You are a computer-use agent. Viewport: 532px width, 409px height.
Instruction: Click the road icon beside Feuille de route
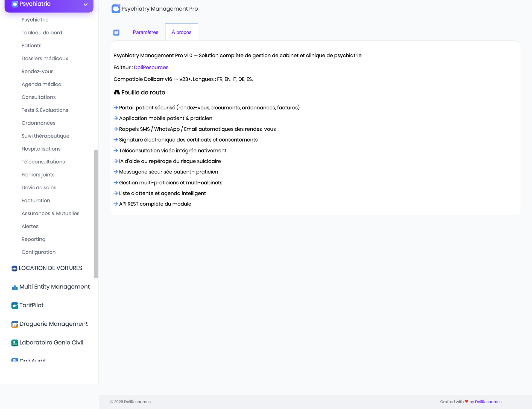(117, 92)
